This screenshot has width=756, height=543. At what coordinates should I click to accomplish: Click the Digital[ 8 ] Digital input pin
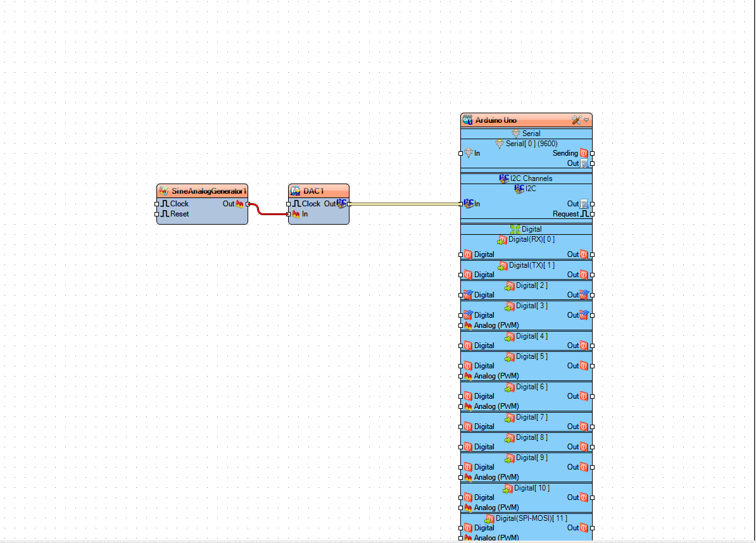460,447
